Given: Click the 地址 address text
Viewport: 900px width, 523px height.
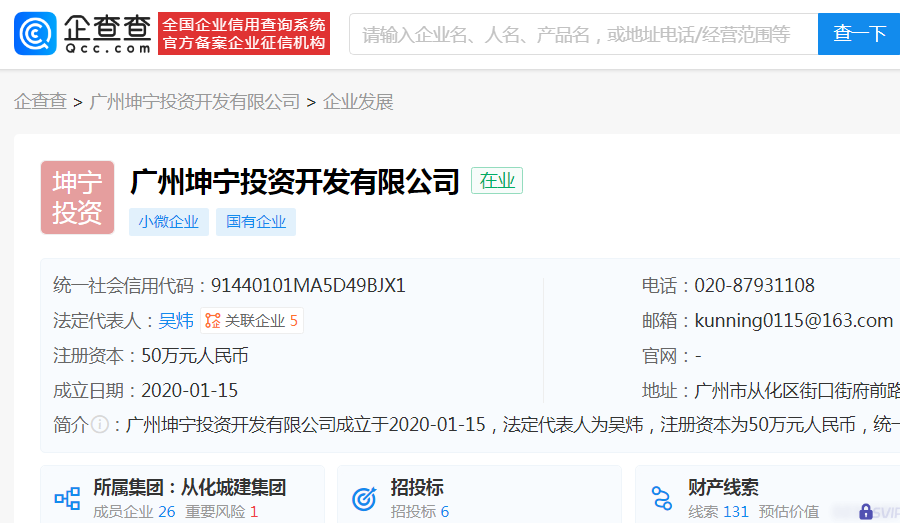Looking at the screenshot, I should pyautogui.click(x=797, y=391).
